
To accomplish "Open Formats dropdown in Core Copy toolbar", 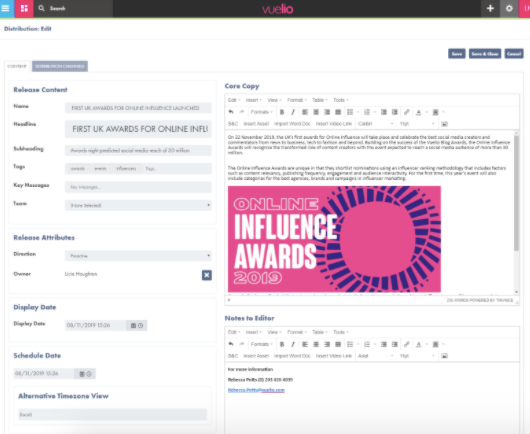I will 262,112.
